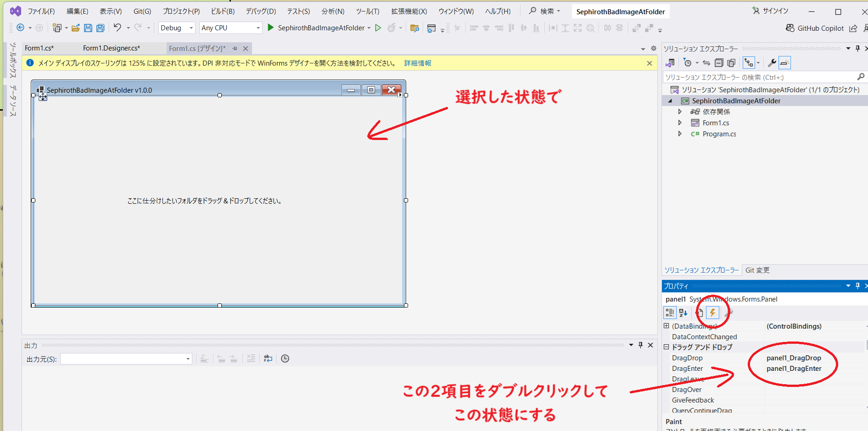Expand the Program.cs node in Solution Explorer
868x431 pixels.
[680, 134]
